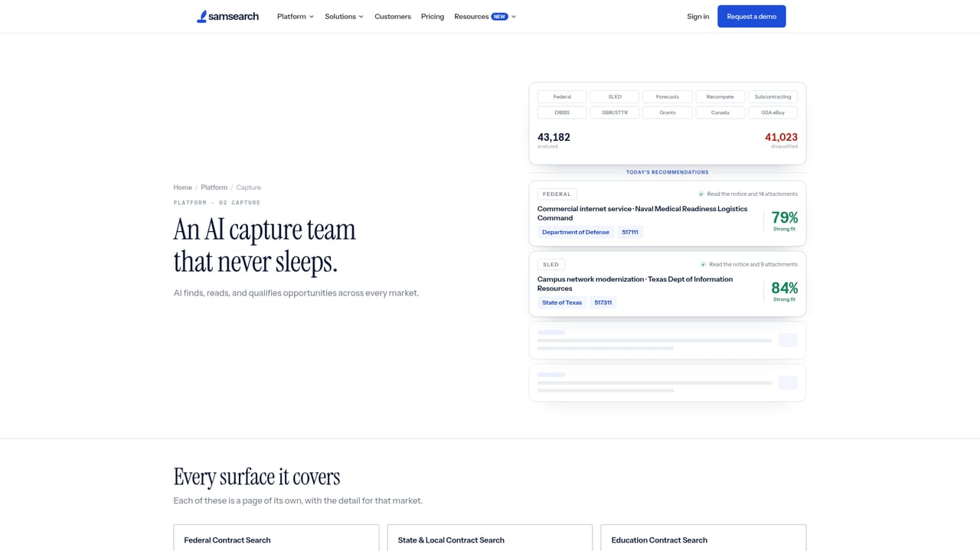Open the Customers page
Viewport: 980px width, 551px height.
[393, 16]
